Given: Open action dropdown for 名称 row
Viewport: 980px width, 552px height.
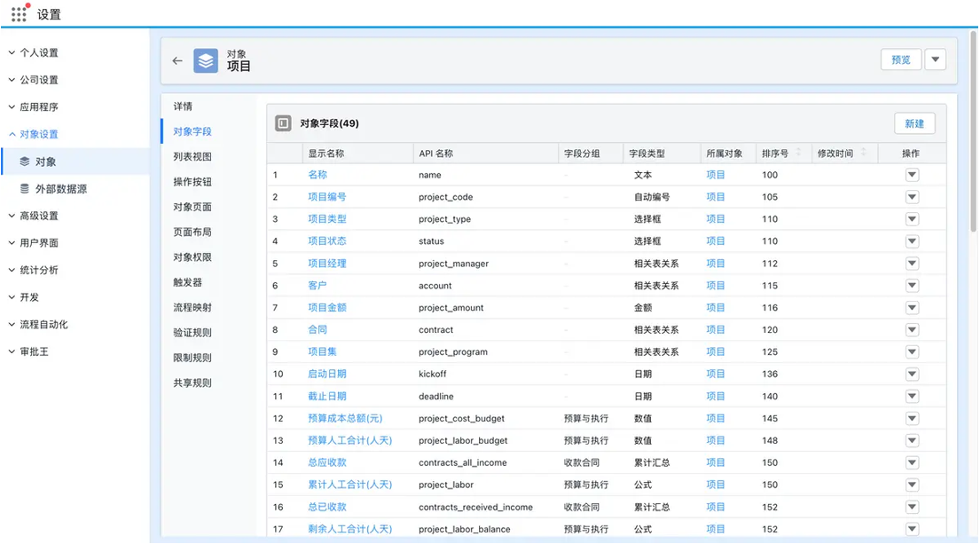Looking at the screenshot, I should click(912, 175).
